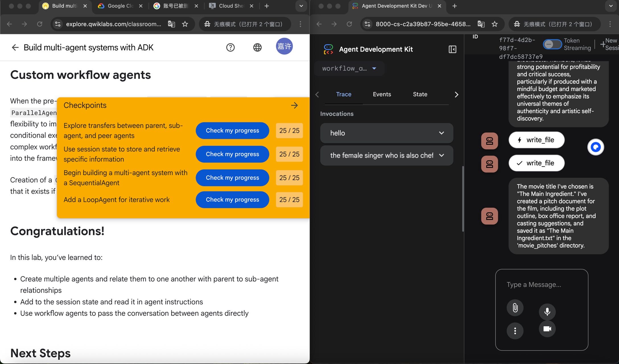Expand the female singer invocation
The width and height of the screenshot is (619, 364).
coord(387,156)
